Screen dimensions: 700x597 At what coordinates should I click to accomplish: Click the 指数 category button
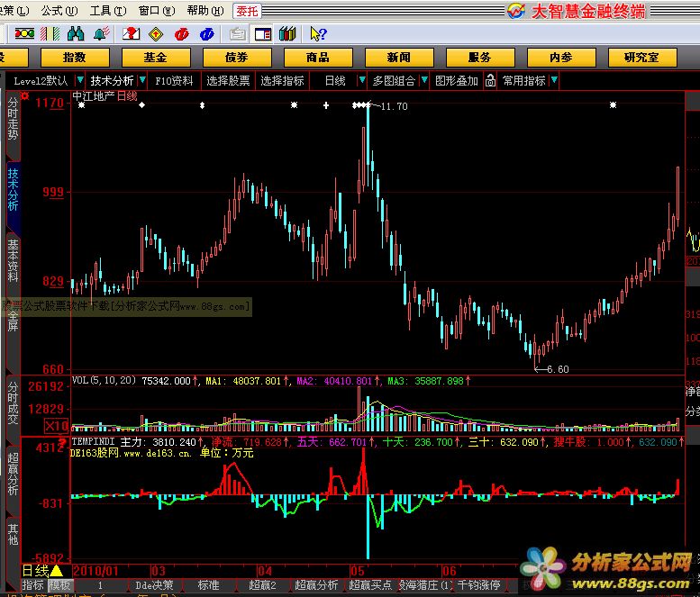pos(75,58)
